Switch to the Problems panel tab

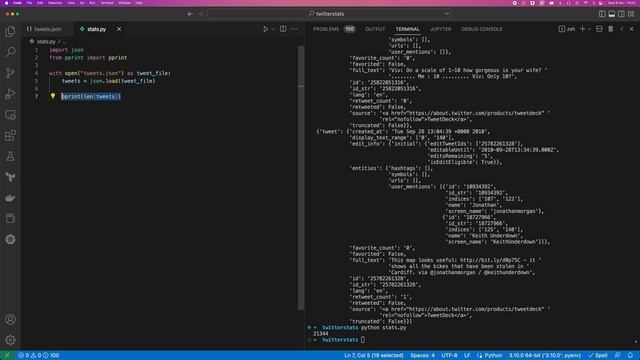point(326,29)
